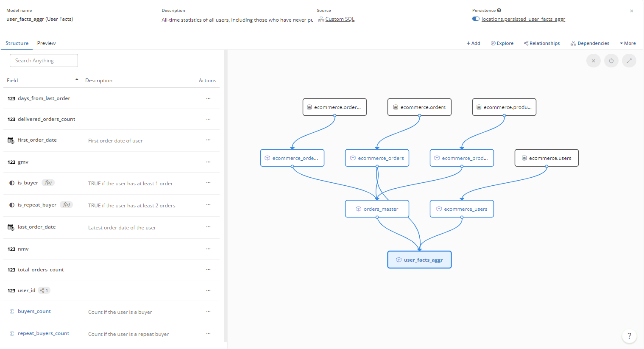Open actions menu for gmv field
The image size is (644, 349).
pyautogui.click(x=208, y=162)
